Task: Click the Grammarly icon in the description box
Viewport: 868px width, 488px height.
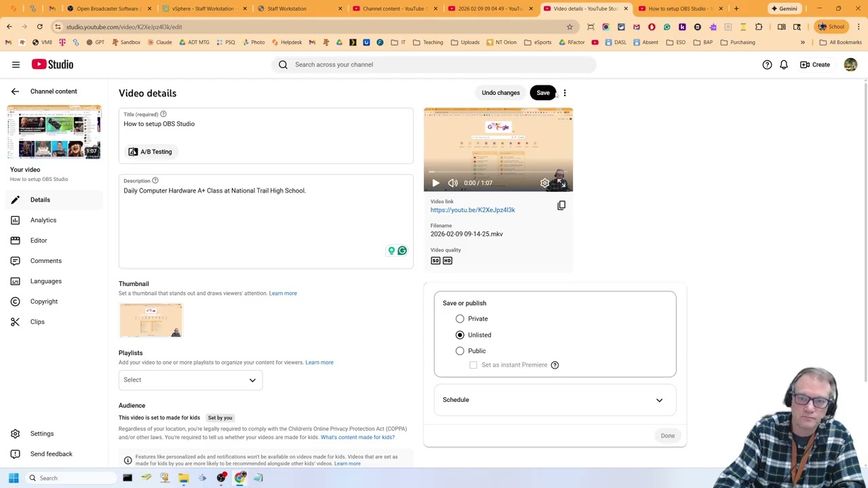Action: click(x=402, y=251)
